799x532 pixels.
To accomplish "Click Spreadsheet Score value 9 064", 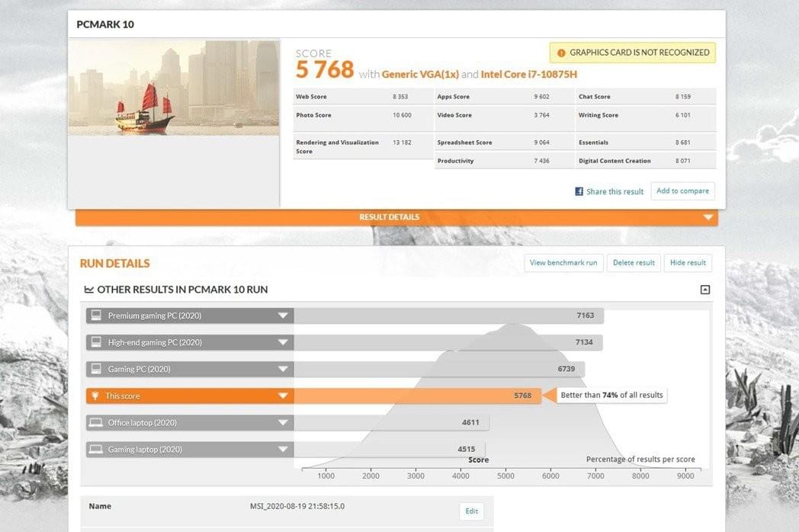I will 541,143.
